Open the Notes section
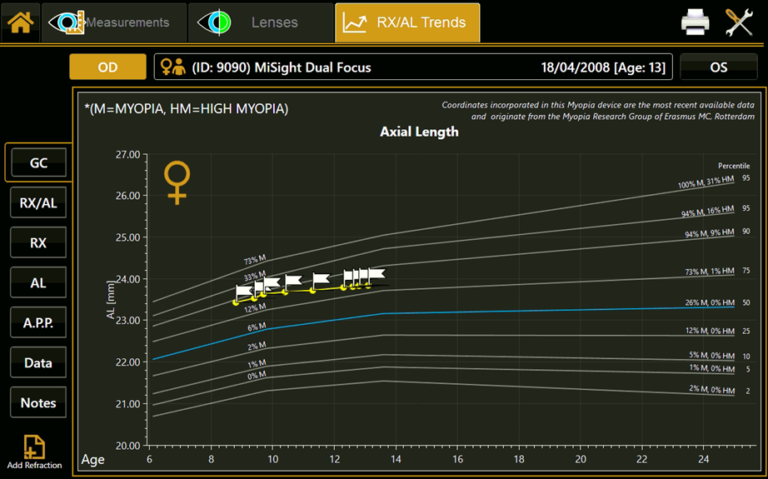Image resolution: width=768 pixels, height=479 pixels. [x=38, y=403]
